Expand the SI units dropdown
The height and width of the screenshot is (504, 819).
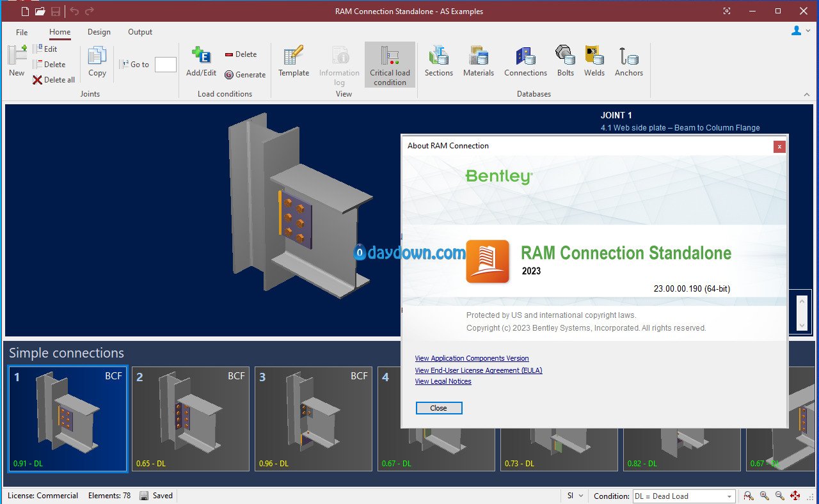575,496
